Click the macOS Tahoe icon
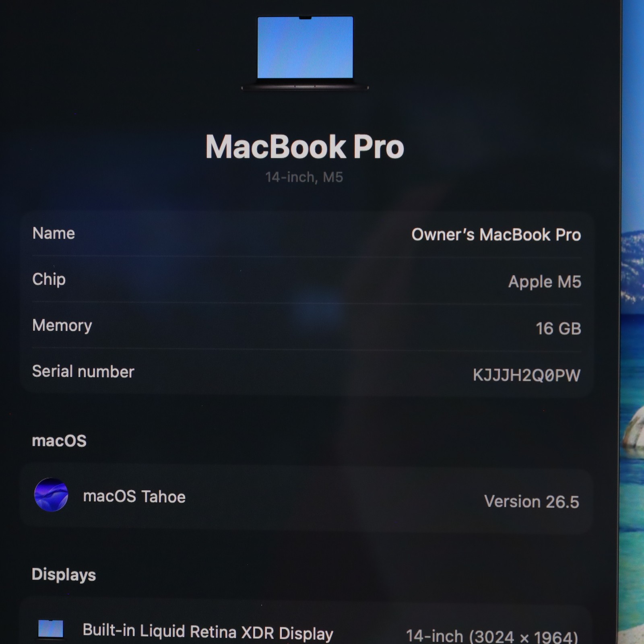Screen dimensions: 644x644 click(x=51, y=495)
